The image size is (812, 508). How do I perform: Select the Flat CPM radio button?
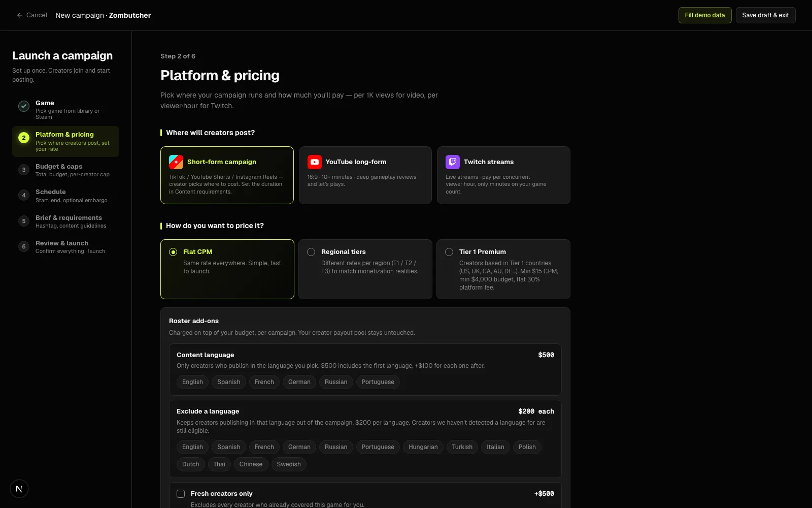point(173,252)
